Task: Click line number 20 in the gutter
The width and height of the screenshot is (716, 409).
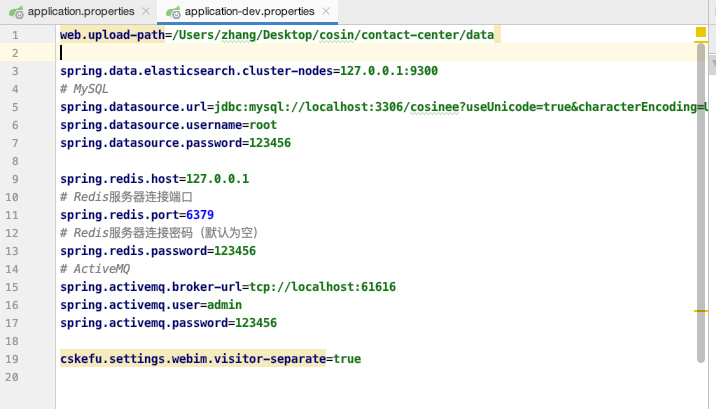Action: (x=12, y=378)
